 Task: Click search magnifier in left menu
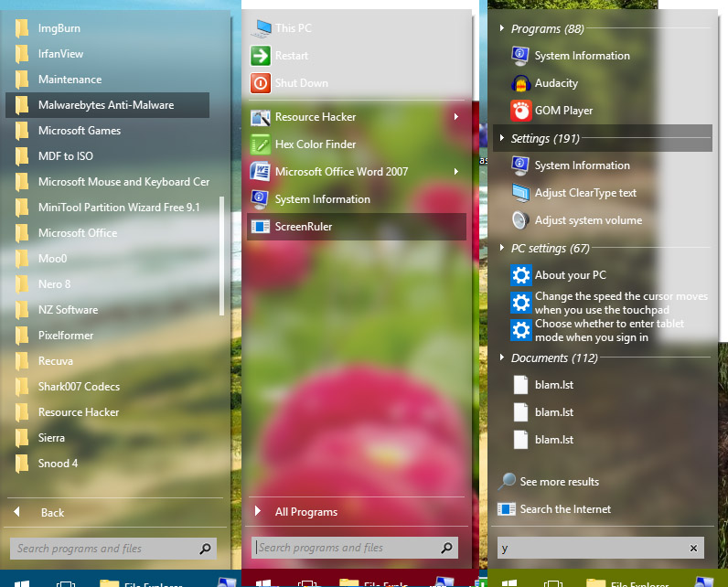pyautogui.click(x=205, y=549)
